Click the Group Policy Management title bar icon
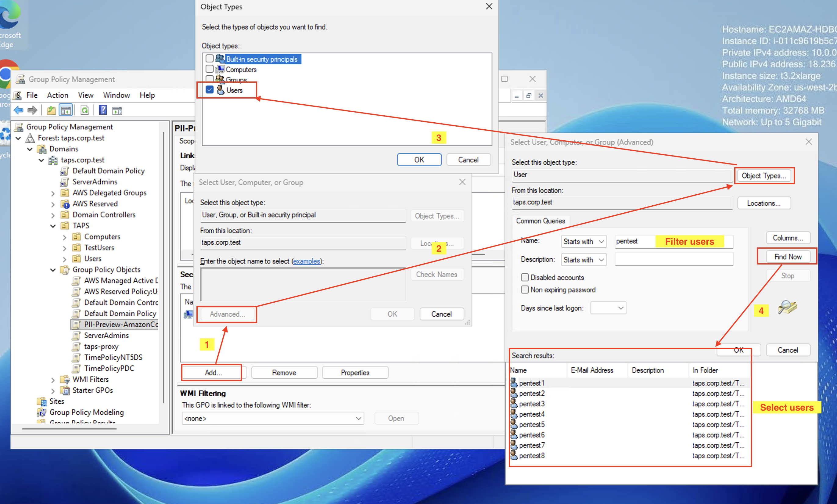The width and height of the screenshot is (837, 504). coord(20,79)
